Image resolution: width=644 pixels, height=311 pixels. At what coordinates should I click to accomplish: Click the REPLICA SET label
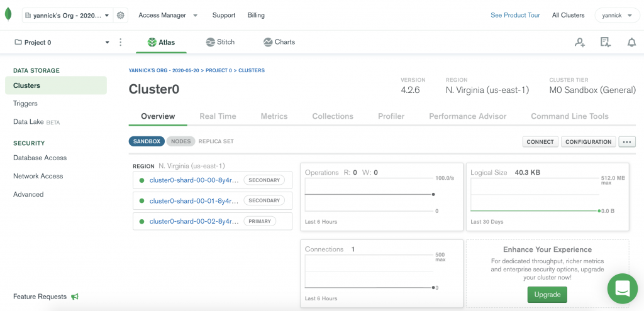tap(216, 141)
